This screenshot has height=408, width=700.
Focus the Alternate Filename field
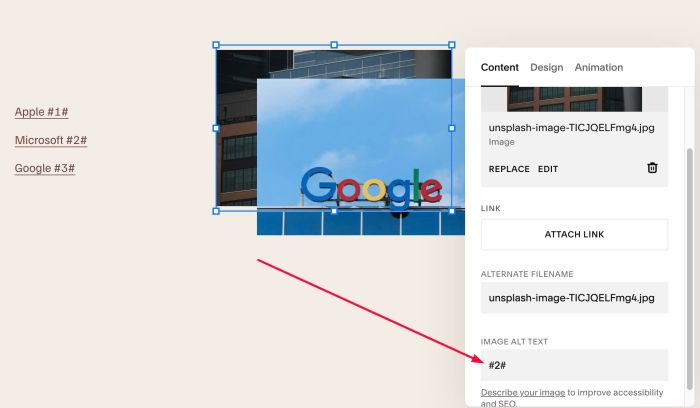[x=574, y=298]
